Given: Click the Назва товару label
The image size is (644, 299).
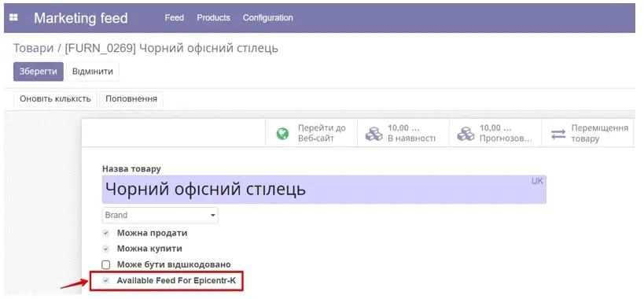Looking at the screenshot, I should pyautogui.click(x=131, y=169).
